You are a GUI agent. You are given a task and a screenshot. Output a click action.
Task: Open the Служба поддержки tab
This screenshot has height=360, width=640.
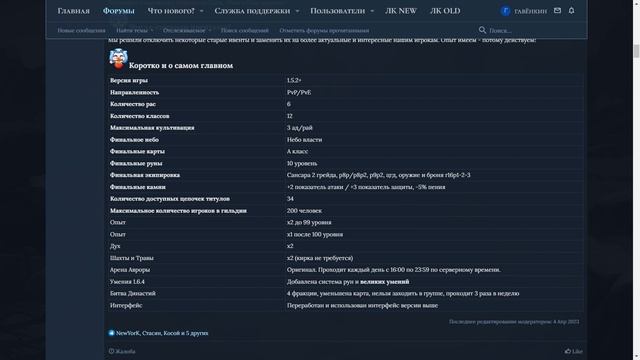(x=252, y=11)
